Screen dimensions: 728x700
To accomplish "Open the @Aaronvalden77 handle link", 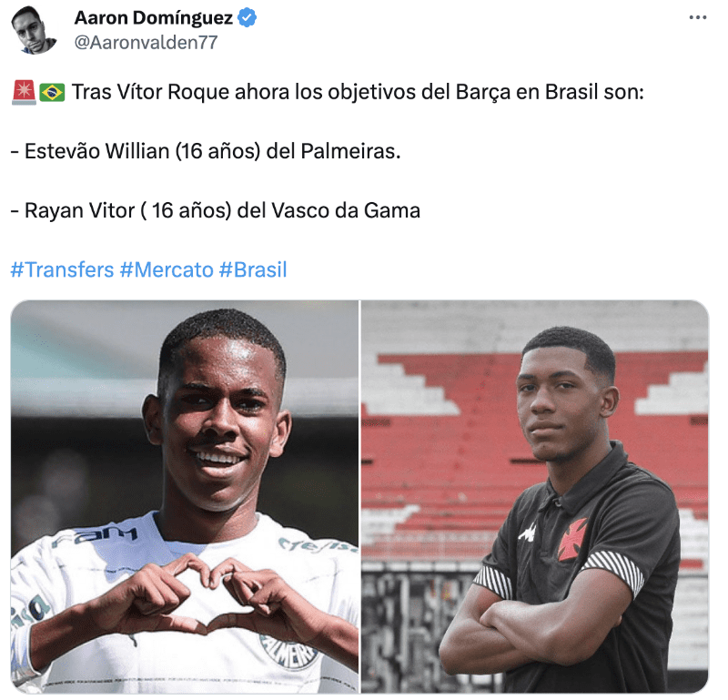I will tap(146, 43).
